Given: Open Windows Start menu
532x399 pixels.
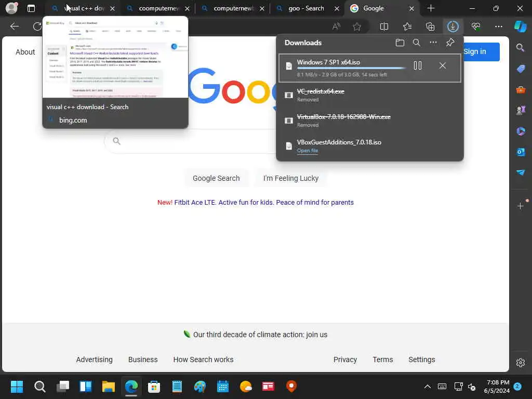Looking at the screenshot, I should tap(17, 387).
